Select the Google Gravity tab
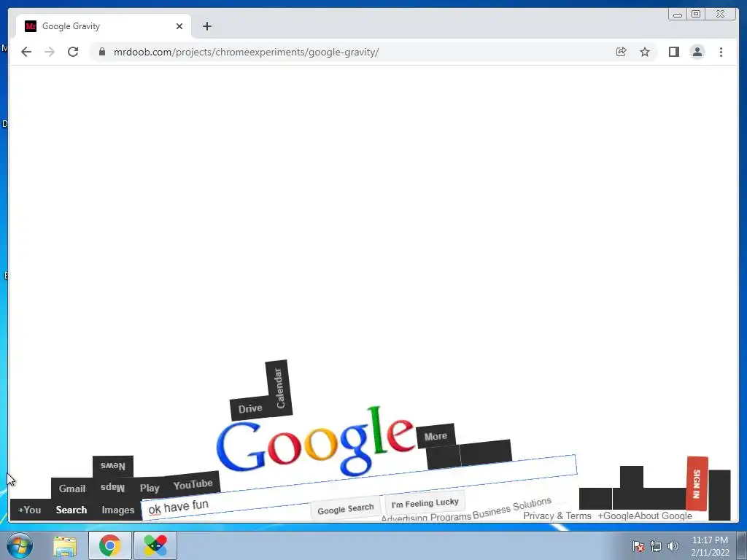The height and width of the screenshot is (560, 747). tap(104, 26)
